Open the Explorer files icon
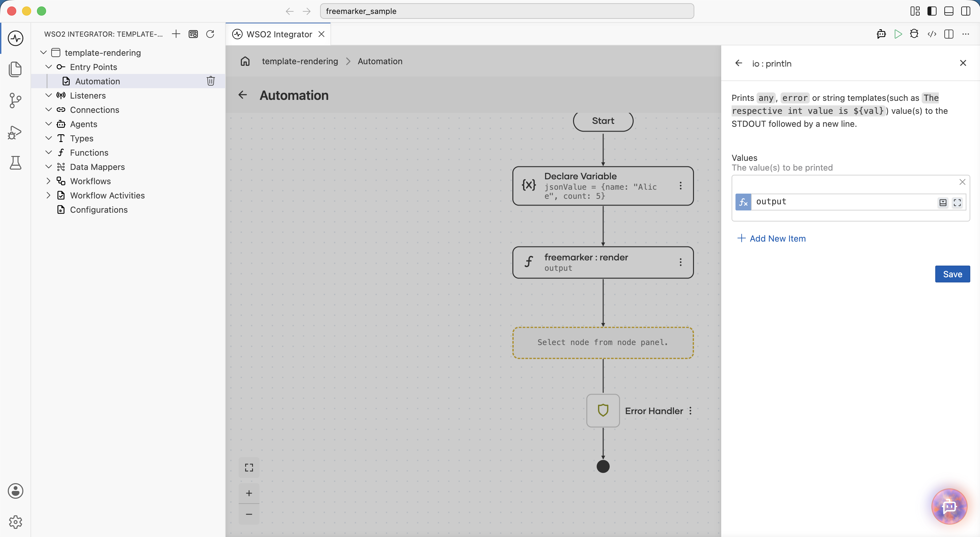Screen dimensions: 980x537 click(x=15, y=69)
